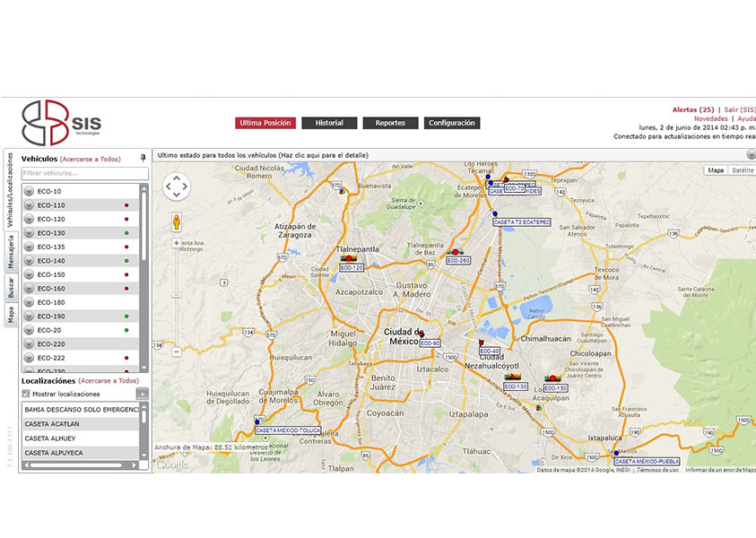Switch the map to Mapa view

(716, 170)
